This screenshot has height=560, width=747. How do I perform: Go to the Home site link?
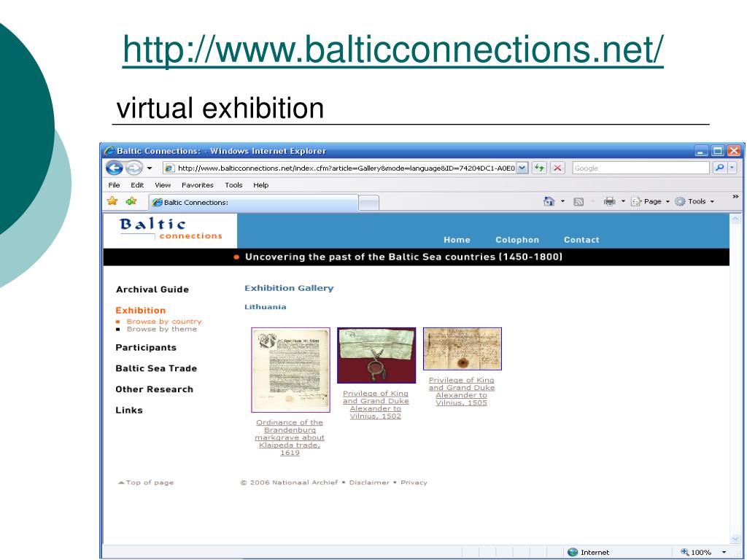(457, 240)
